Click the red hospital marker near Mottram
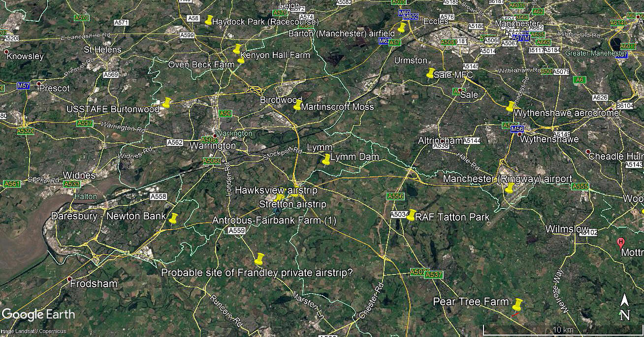Viewport: 644px width, 337px height. coord(620,242)
